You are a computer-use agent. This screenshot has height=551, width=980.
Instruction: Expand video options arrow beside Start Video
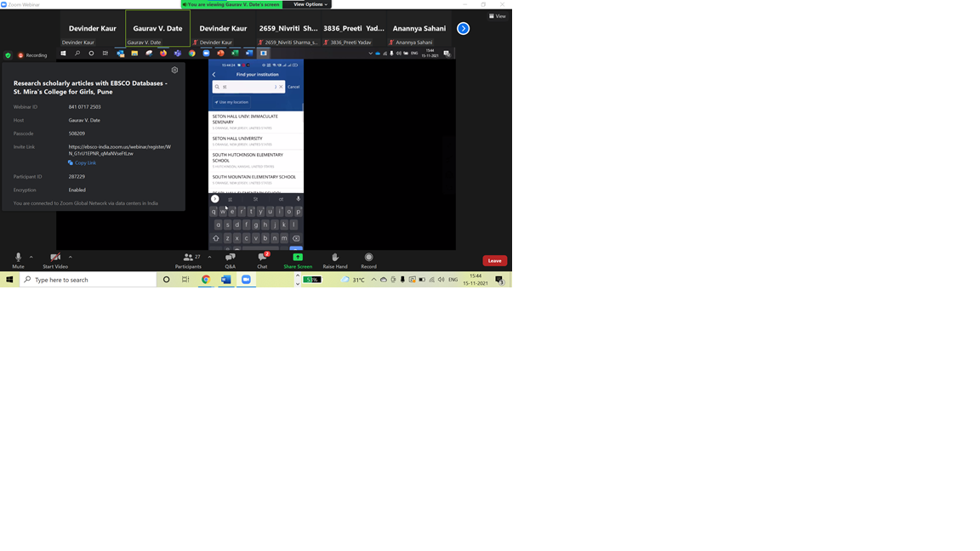tap(71, 257)
